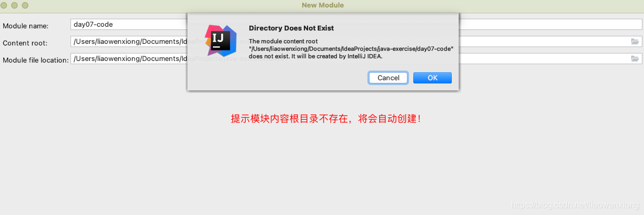
Task: Click inside the Content root path field
Action: point(356,42)
